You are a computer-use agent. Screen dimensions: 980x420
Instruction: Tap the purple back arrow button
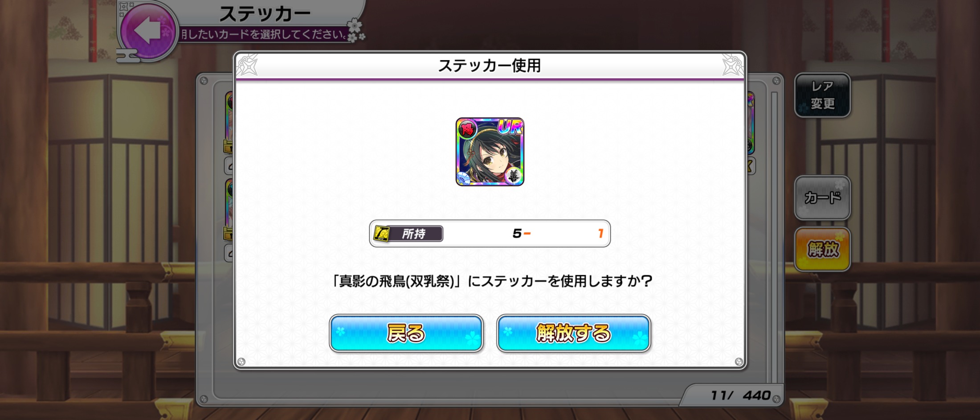click(x=148, y=30)
